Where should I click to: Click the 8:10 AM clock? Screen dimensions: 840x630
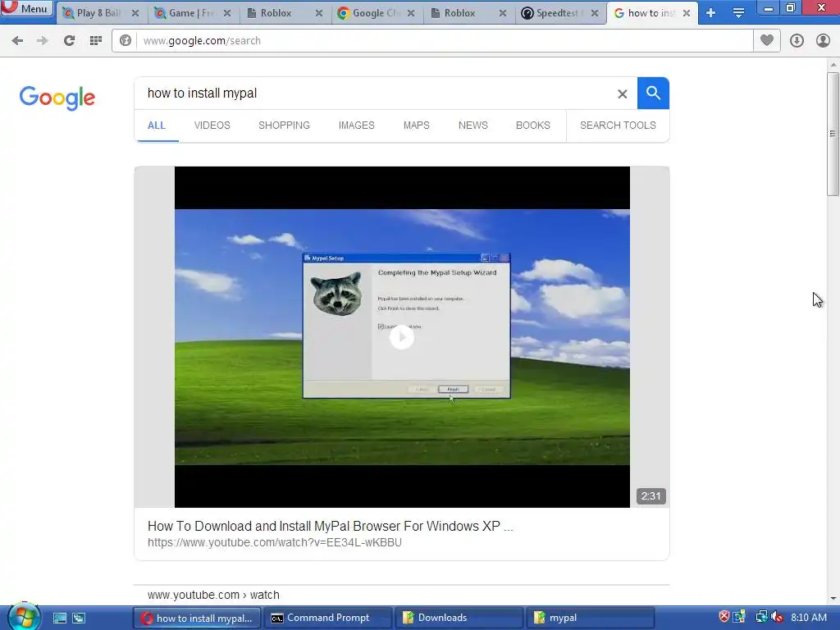(x=808, y=618)
